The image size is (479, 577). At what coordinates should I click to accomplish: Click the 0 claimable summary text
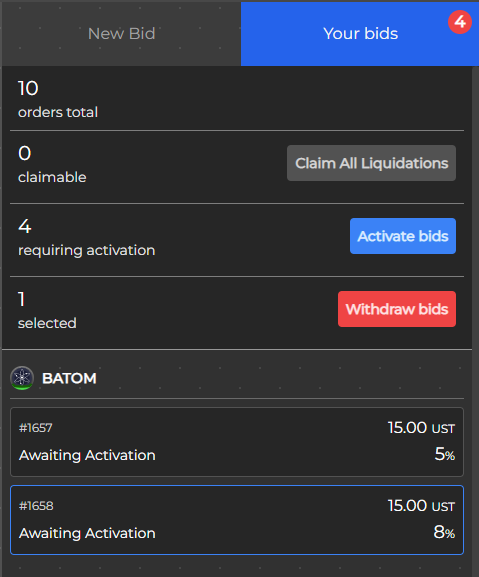pyautogui.click(x=52, y=164)
